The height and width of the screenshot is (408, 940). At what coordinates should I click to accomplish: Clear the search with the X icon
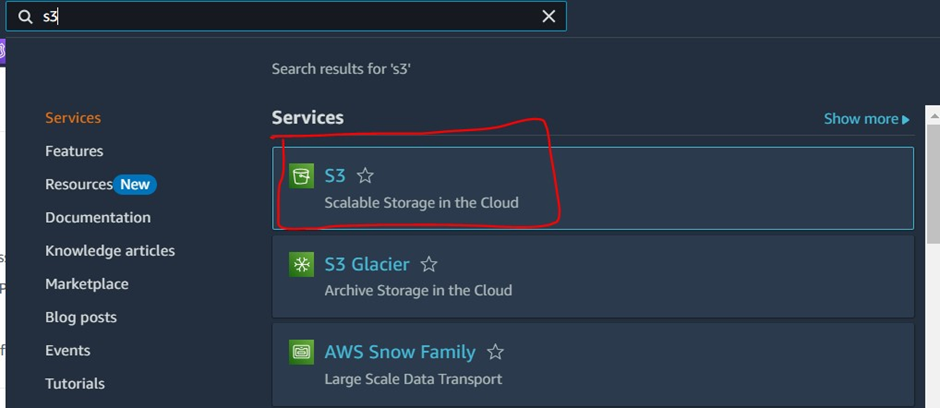(548, 16)
